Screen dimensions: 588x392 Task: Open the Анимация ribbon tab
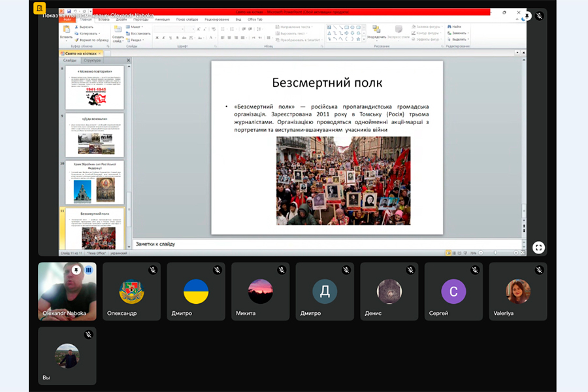(x=162, y=20)
